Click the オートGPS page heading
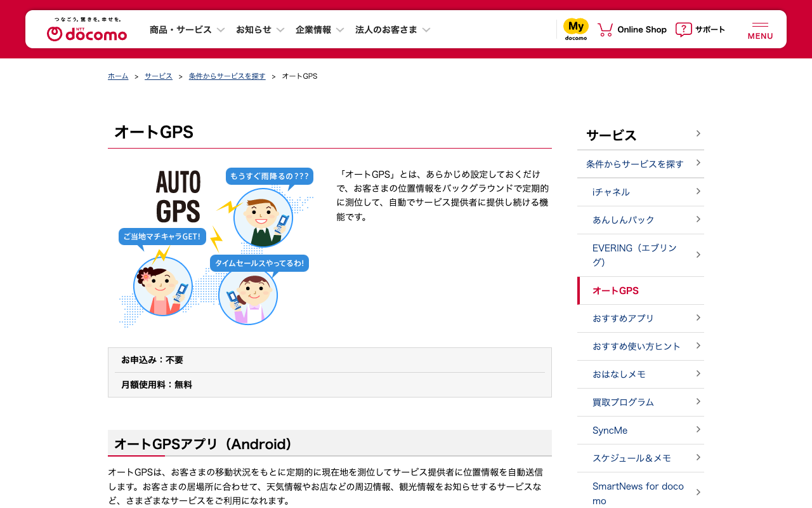Screen dimensions: 812x508 pyautogui.click(x=154, y=132)
